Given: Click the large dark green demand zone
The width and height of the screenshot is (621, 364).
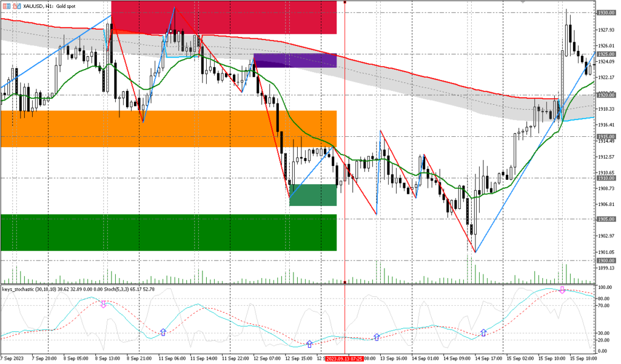Looking at the screenshot, I should click(169, 232).
